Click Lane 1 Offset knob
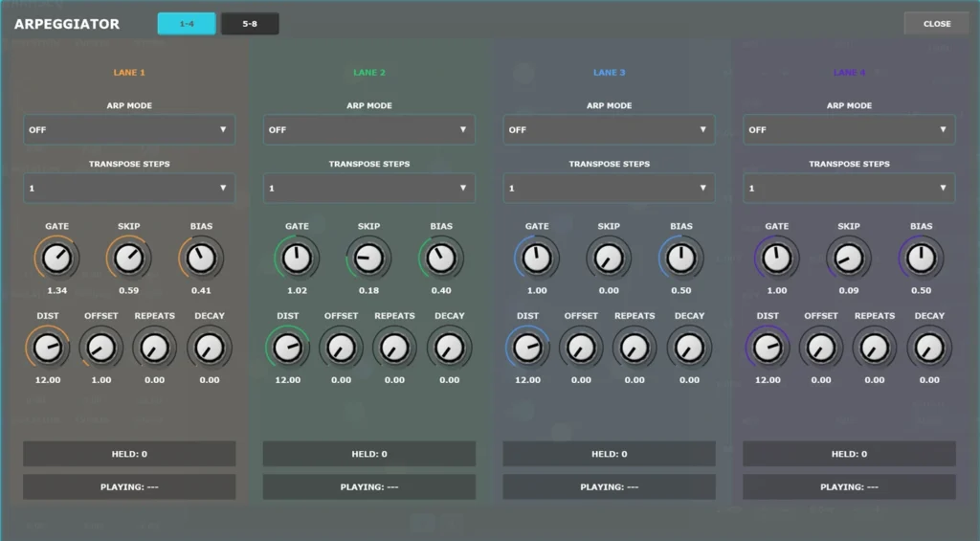 (101, 348)
